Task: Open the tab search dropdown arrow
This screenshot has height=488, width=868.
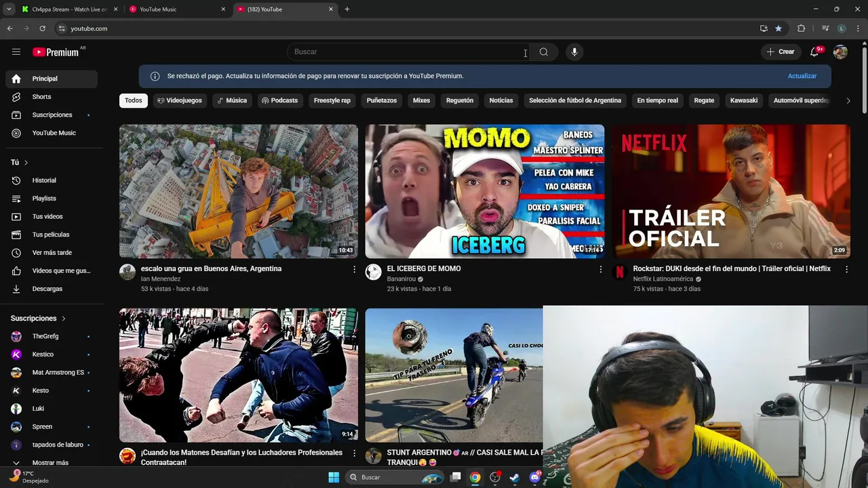Action: pos(9,9)
